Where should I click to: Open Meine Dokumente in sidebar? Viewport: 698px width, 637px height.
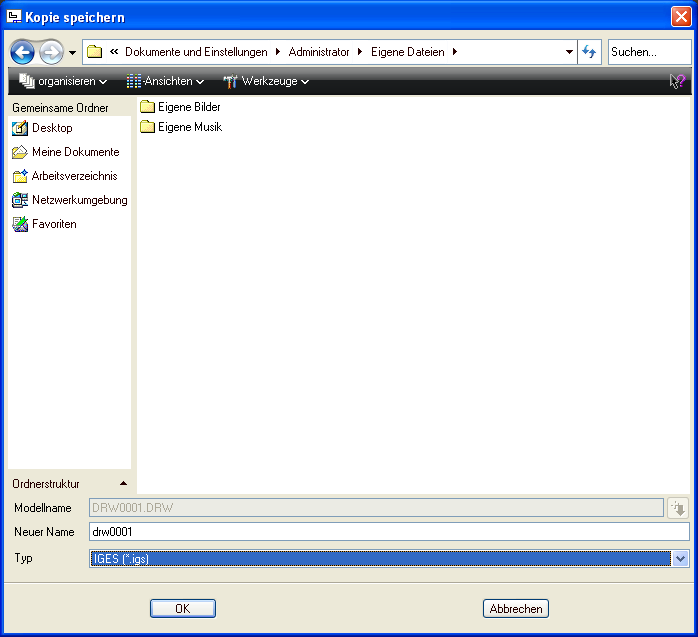click(x=75, y=152)
